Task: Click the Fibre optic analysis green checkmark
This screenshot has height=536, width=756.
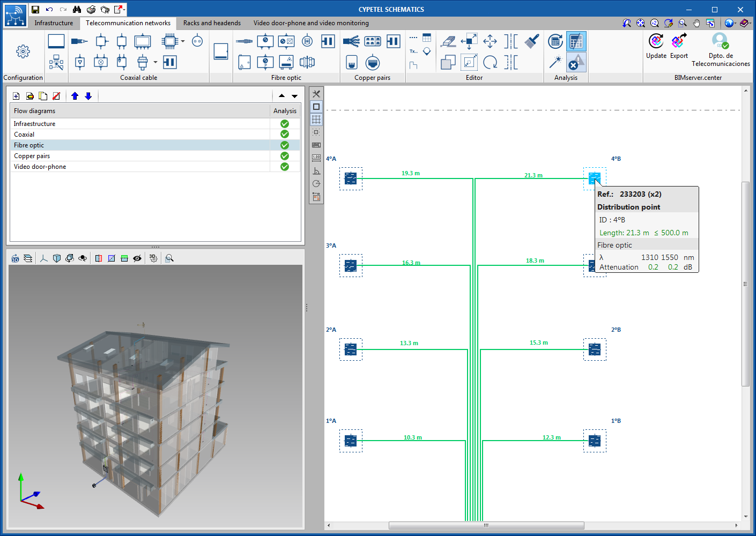Action: click(285, 145)
